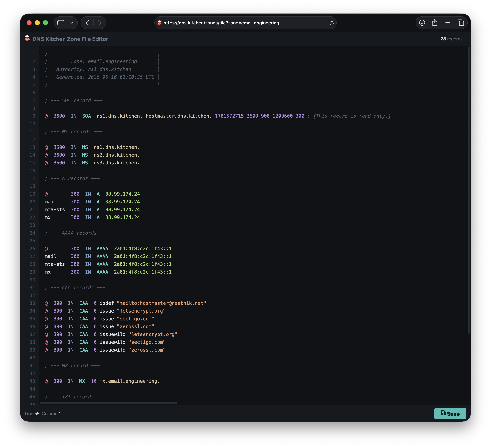Click the sidebar toggle icon
Image resolution: width=491 pixels, height=448 pixels.
(x=61, y=23)
